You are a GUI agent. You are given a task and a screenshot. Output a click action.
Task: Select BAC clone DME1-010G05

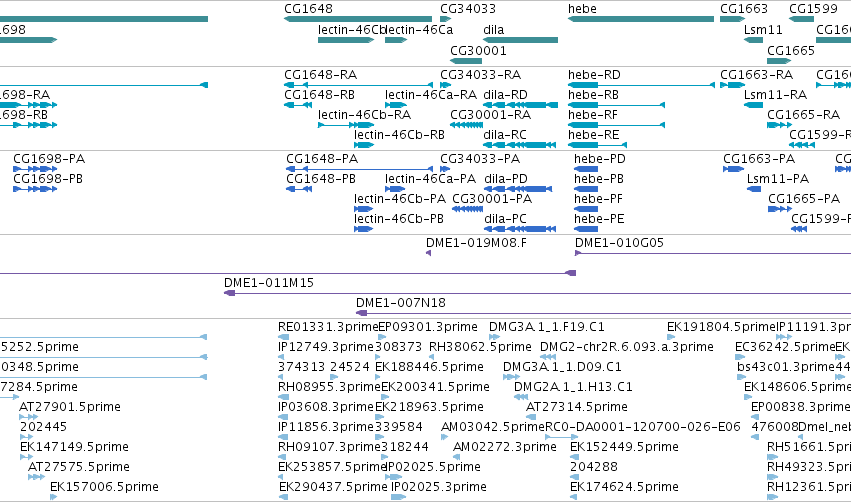pyautogui.click(x=619, y=243)
